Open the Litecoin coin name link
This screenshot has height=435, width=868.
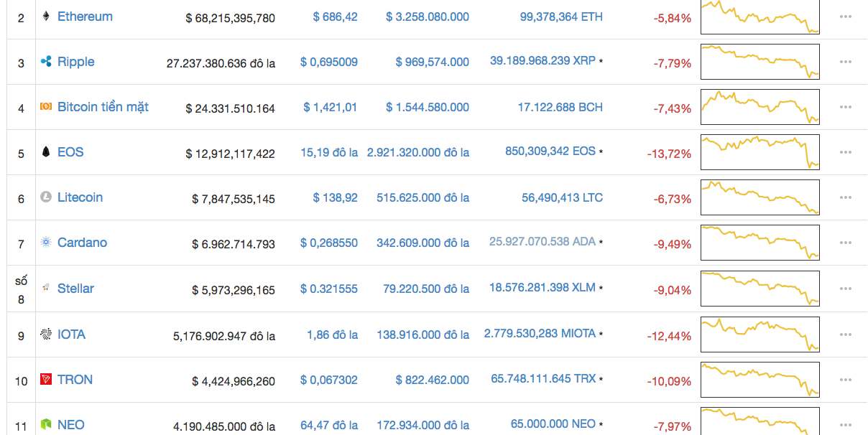pos(80,197)
